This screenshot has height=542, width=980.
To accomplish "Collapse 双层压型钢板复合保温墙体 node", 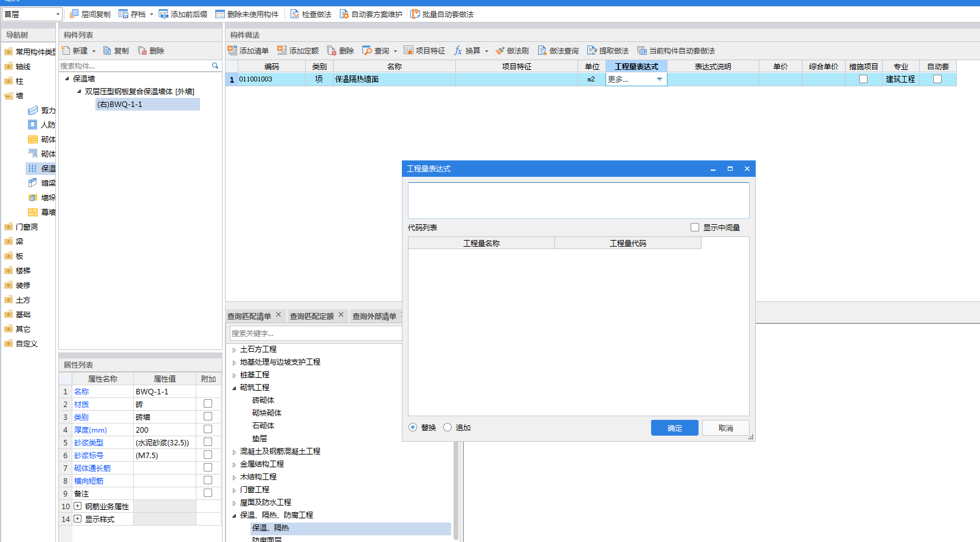I will [x=79, y=91].
